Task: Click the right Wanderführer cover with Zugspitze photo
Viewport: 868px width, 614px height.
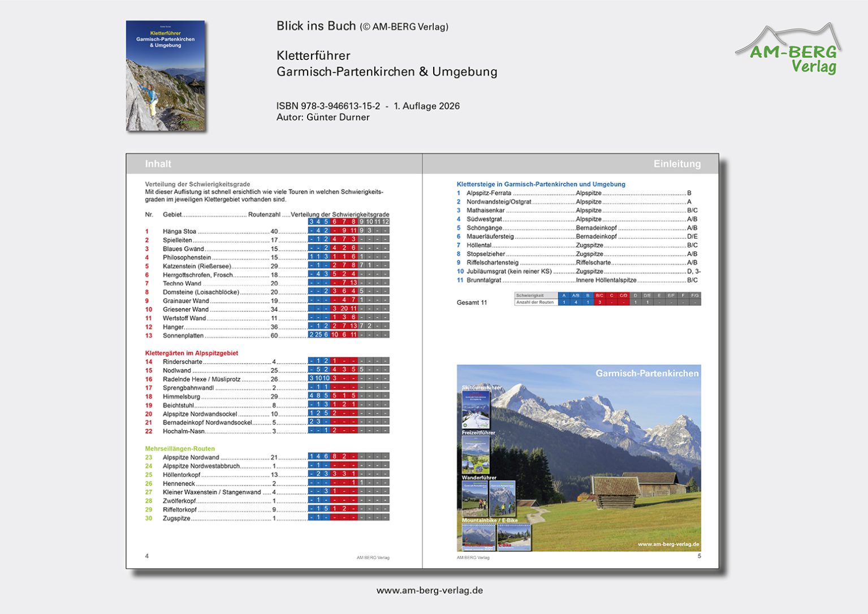Action: (503, 497)
